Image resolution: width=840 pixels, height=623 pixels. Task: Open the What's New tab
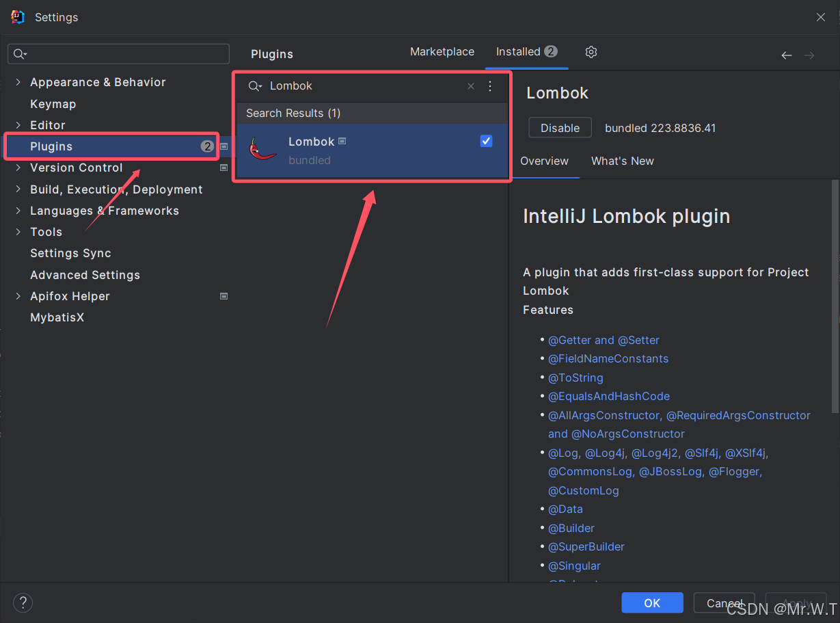click(x=622, y=161)
